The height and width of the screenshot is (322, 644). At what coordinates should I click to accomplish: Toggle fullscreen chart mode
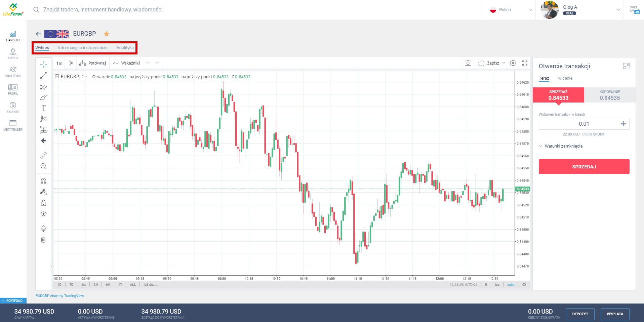525,63
